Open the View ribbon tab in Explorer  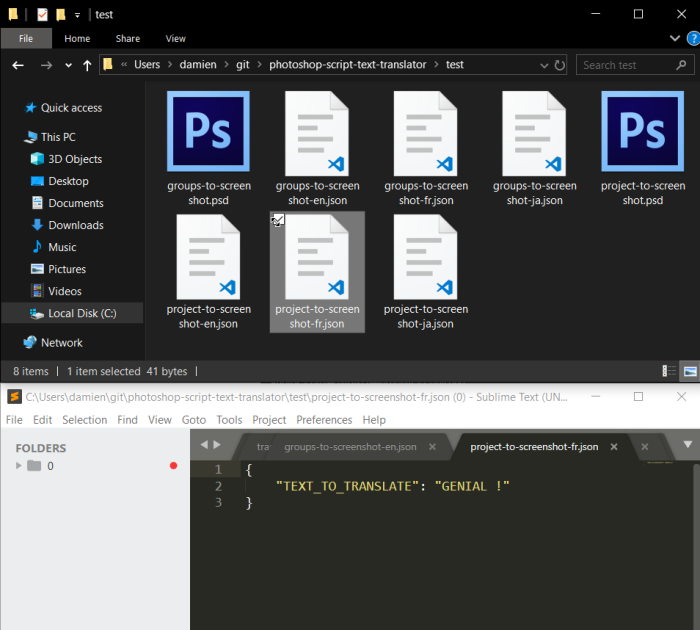(x=175, y=38)
